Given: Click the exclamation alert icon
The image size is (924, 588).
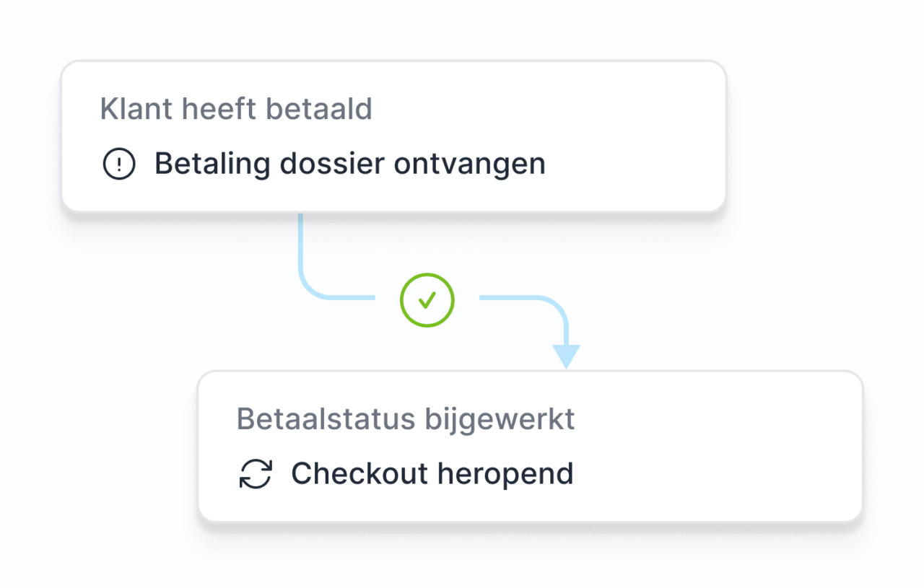Looking at the screenshot, I should [119, 164].
